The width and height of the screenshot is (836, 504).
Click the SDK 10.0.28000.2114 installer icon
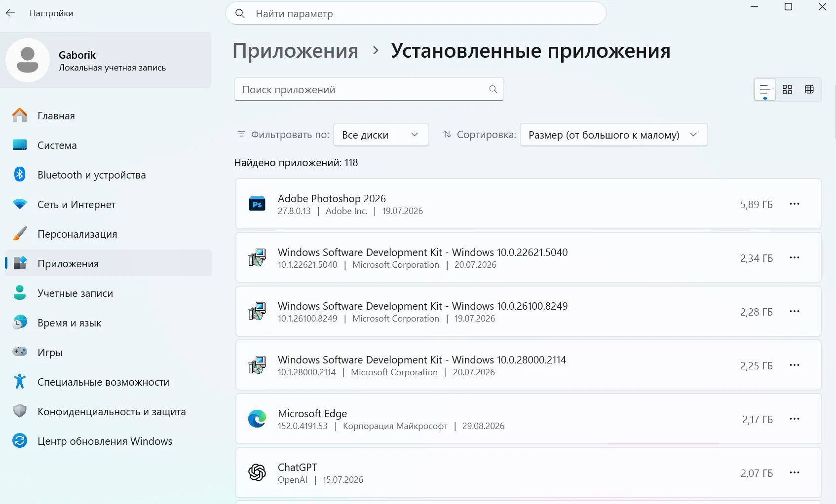(257, 365)
